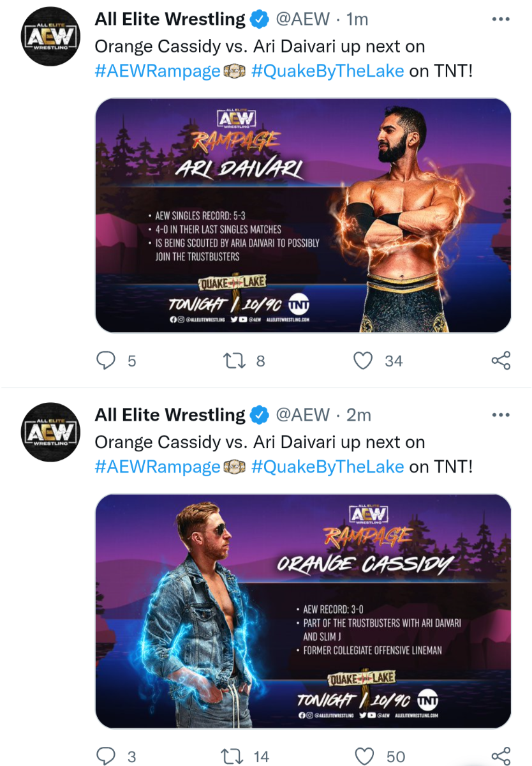The height and width of the screenshot is (766, 532).
Task: Open #QuakeByTheLake hashtag in second tweet
Action: click(x=327, y=467)
